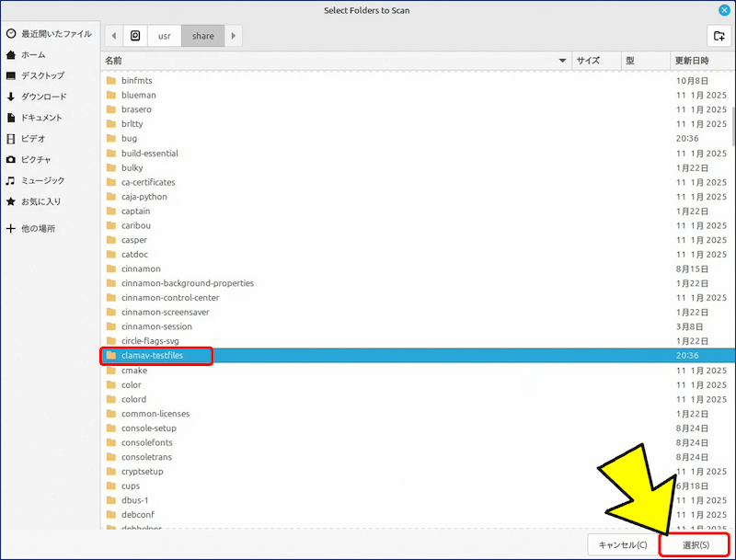This screenshot has height=560, width=736.
Task: Click the キャンセル(C) button
Action: (x=623, y=545)
